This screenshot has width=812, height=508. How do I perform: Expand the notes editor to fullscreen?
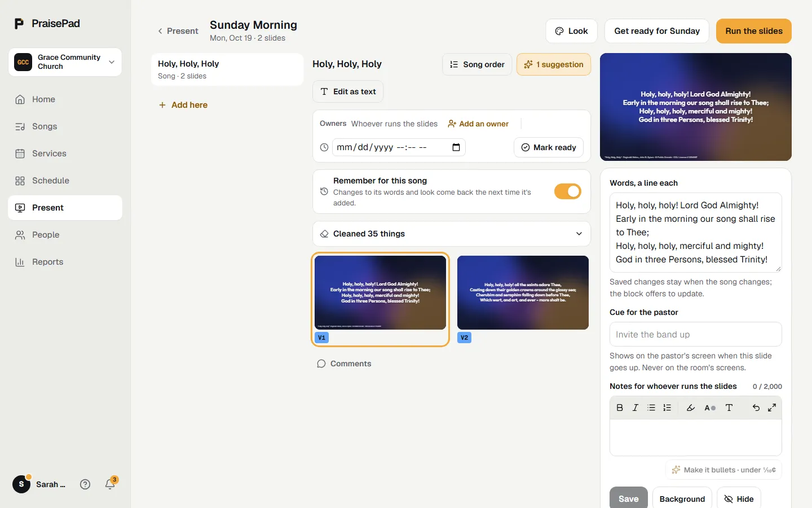772,408
